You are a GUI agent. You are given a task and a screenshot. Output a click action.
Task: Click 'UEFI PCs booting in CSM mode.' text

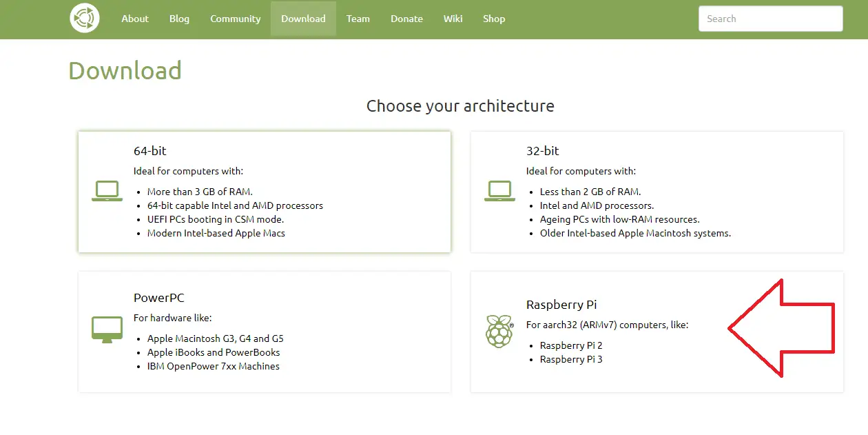tap(216, 219)
